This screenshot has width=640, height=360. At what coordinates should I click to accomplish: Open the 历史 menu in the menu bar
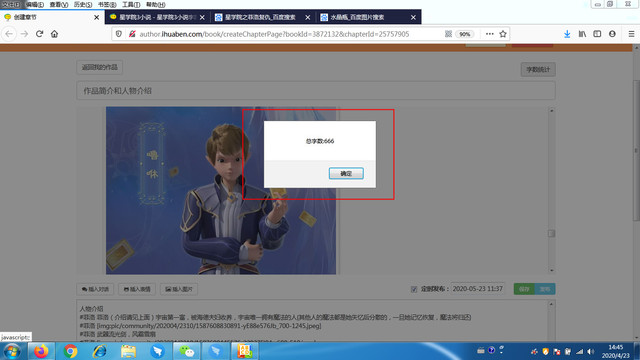82,4
